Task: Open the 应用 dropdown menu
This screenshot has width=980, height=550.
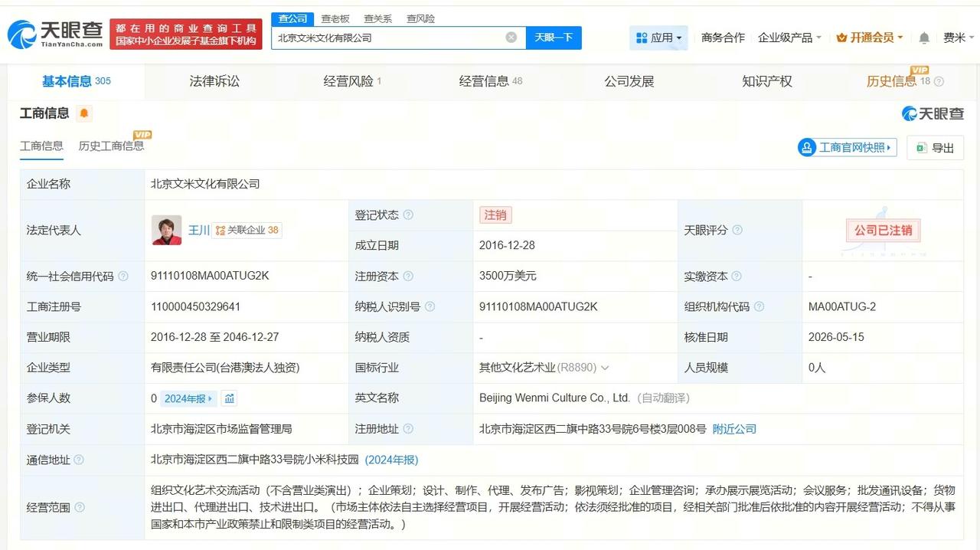Action: coord(658,38)
